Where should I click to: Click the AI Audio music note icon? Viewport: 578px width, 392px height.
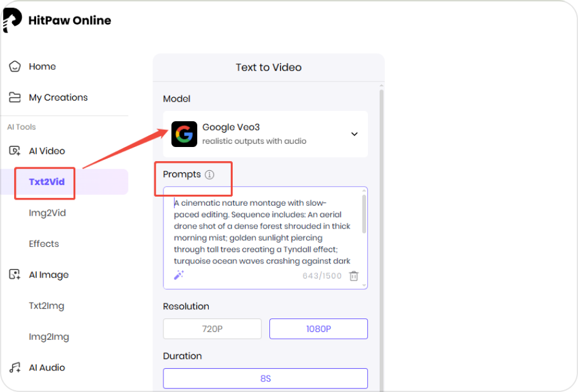pyautogui.click(x=15, y=367)
